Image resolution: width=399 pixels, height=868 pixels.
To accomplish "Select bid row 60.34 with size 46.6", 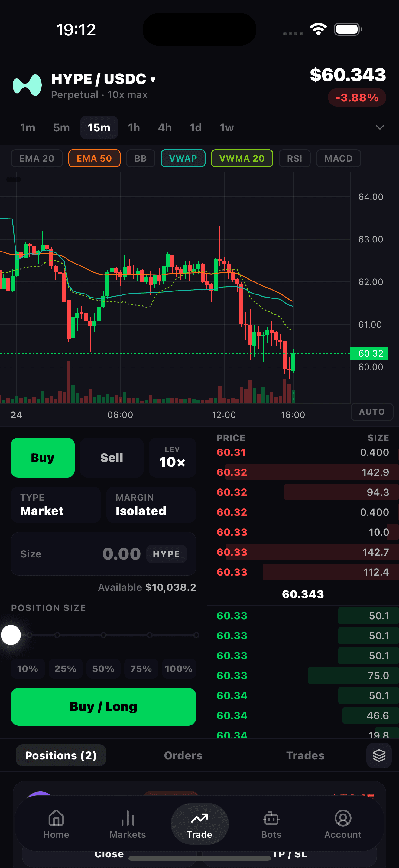I will pyautogui.click(x=303, y=715).
